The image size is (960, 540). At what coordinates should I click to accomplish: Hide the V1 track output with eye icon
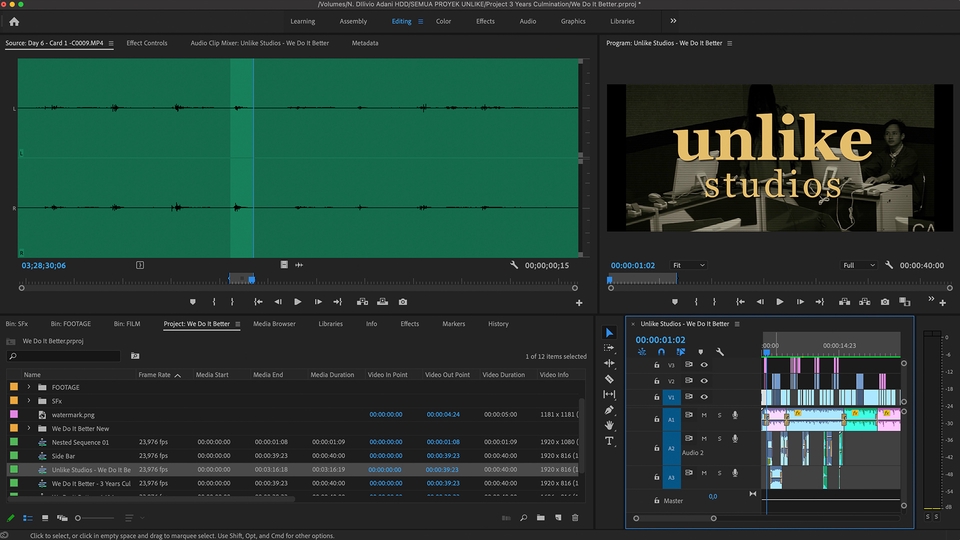pos(704,397)
